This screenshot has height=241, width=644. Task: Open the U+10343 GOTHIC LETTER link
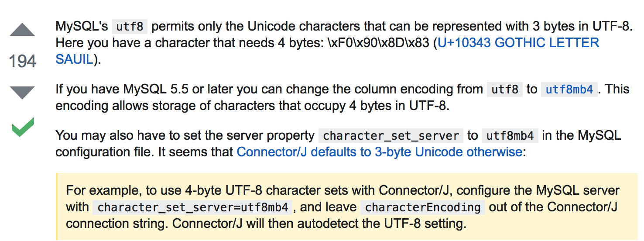518,43
